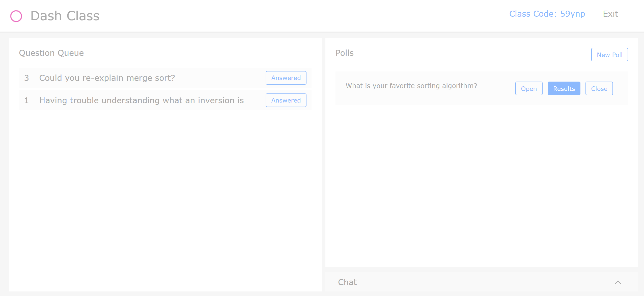The width and height of the screenshot is (644, 296).
Task: Select the inversion trouble question text
Action: point(141,100)
